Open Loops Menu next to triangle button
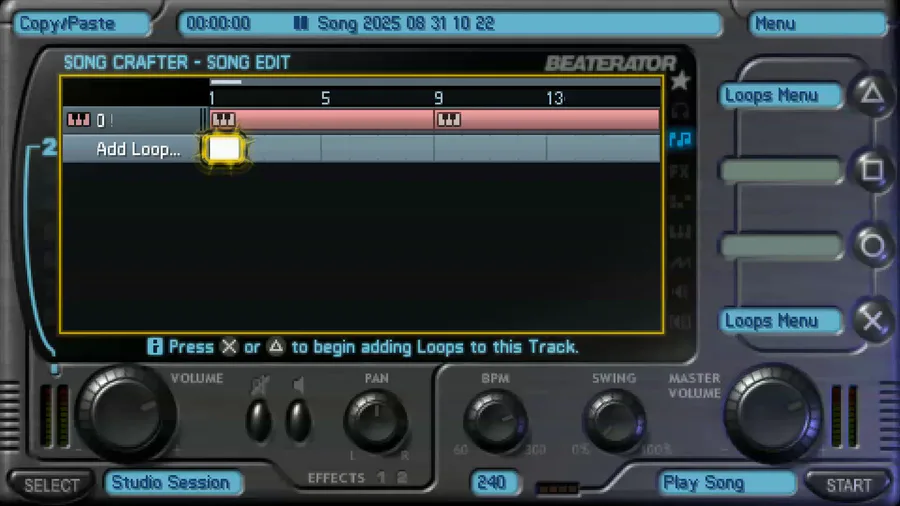Viewport: 900px width, 506px height. 779,95
